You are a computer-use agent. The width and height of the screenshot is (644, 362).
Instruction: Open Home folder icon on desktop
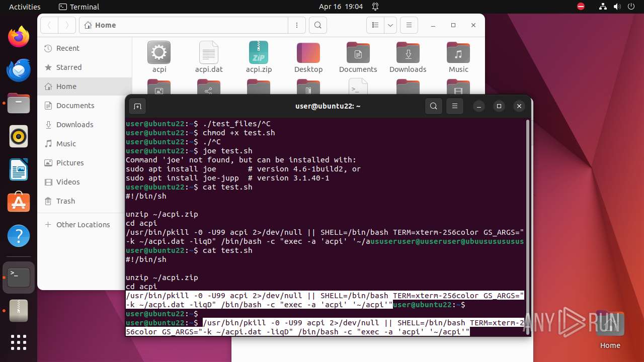point(610,329)
